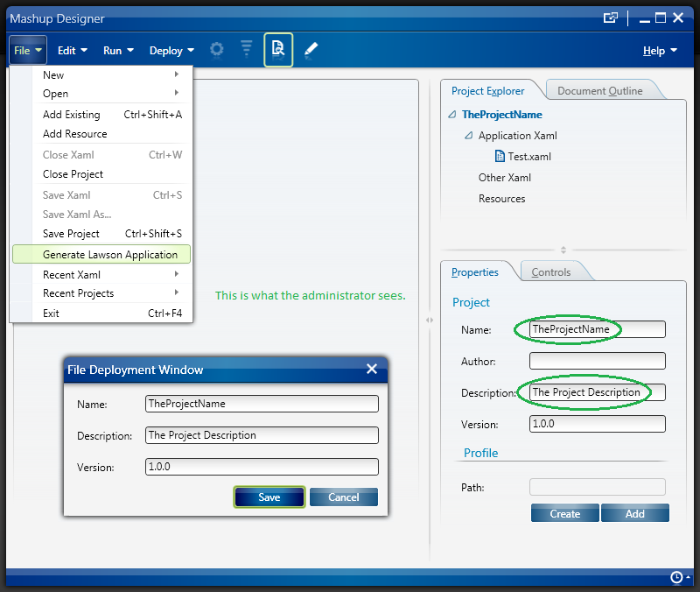Choose Generate Lawson Application menu entry
The width and height of the screenshot is (700, 592).
pos(110,255)
